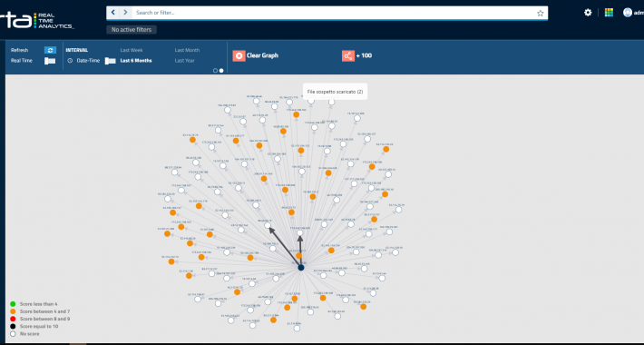Click the red share-graph icon beside +100
This screenshot has height=345, width=644.
click(x=348, y=55)
